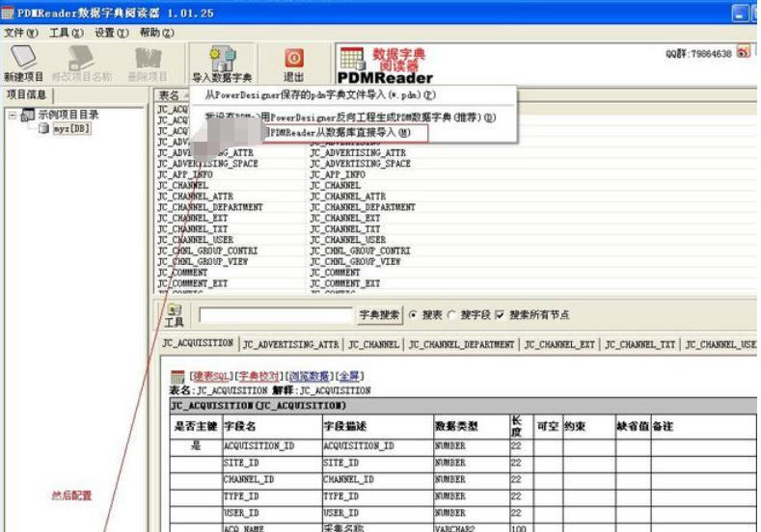Viewport: 761px width, 532px height.
Task: Toggle the 搜索所有节点 checkbox
Action: coord(500,315)
